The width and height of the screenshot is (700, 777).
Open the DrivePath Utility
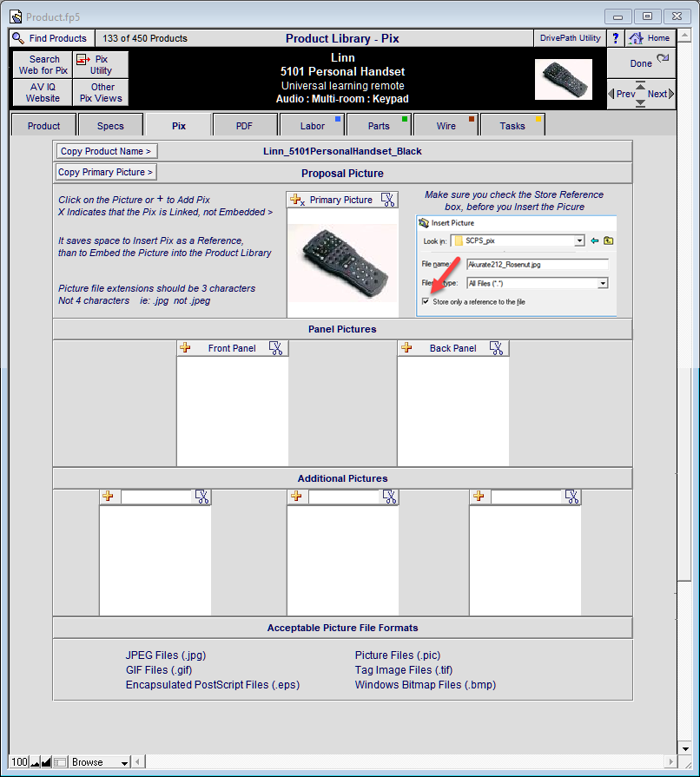(570, 38)
